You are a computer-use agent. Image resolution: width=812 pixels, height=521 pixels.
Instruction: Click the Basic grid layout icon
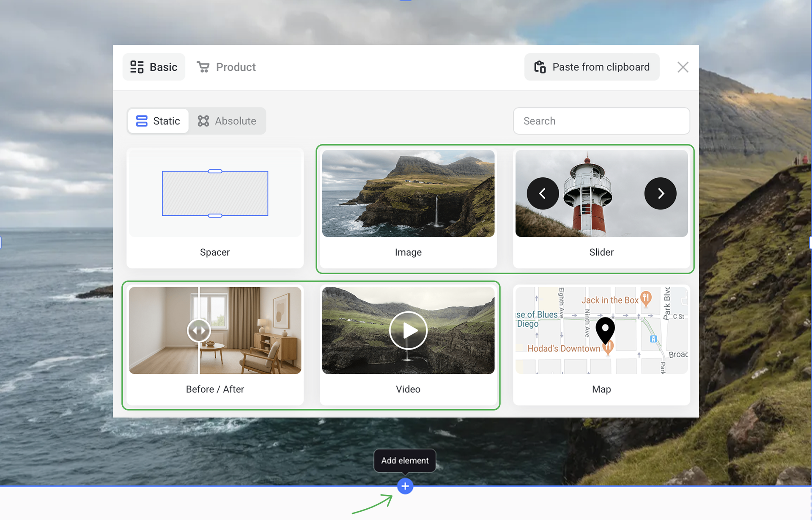coord(137,67)
